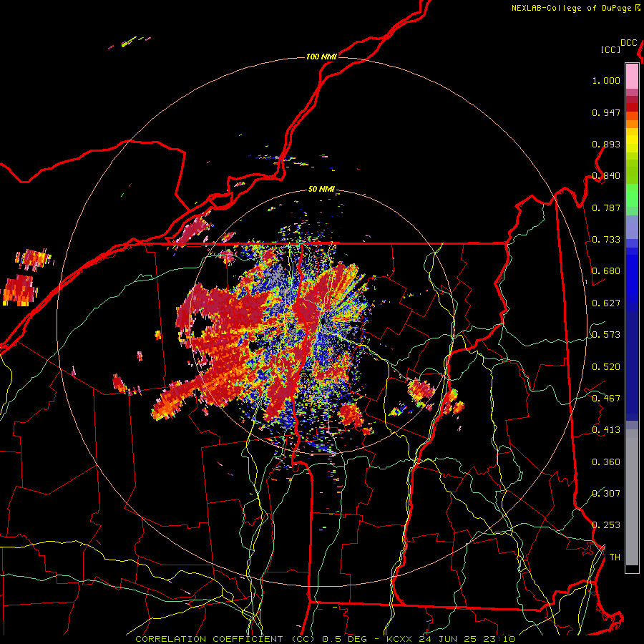Viewport: 644px width, 644px height.
Task: Click the 0.307 scale value
Action: (606, 494)
